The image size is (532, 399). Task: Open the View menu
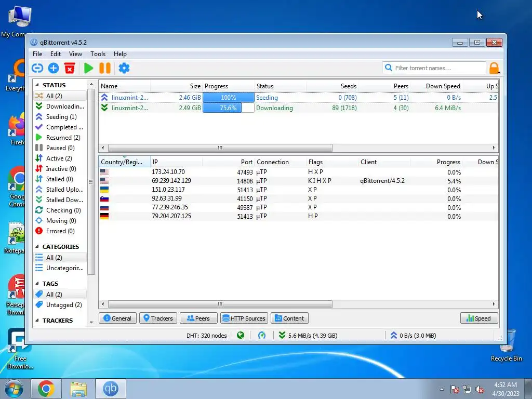click(x=75, y=54)
